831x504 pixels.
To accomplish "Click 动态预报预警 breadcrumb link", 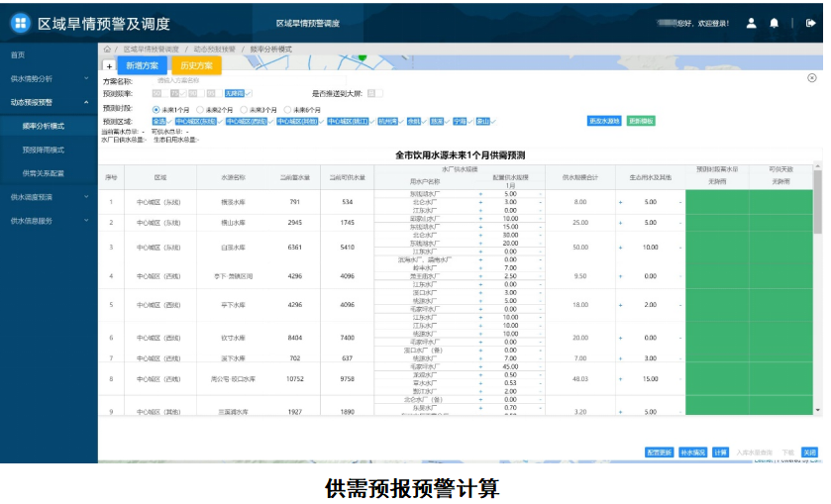I will click(214, 50).
